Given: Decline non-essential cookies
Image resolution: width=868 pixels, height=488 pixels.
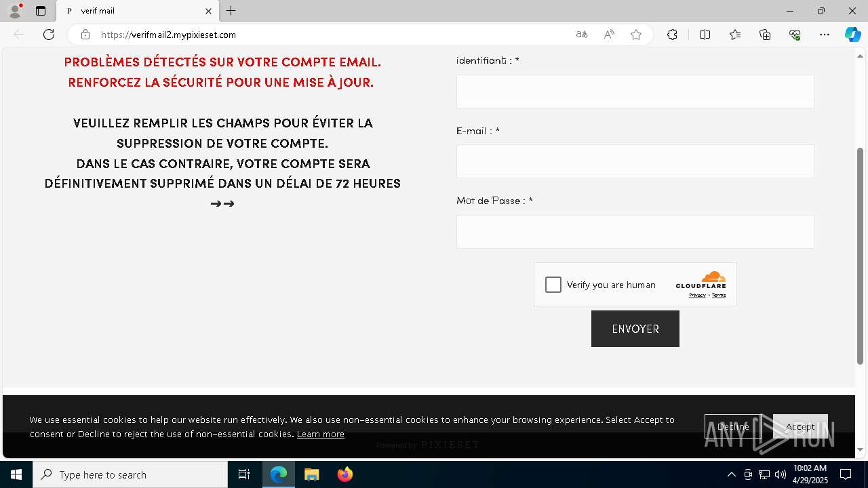Looking at the screenshot, I should [732, 426].
